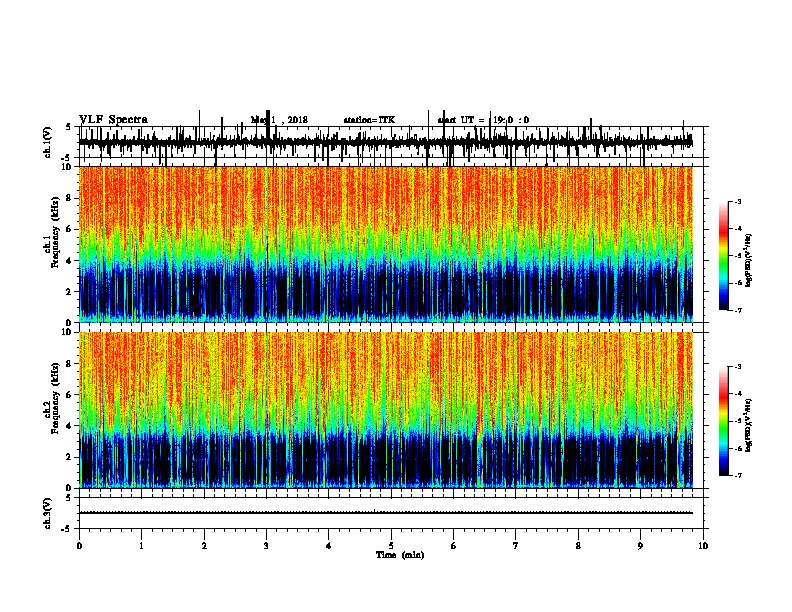Click the 'start UT = 19:0 :0' label
This screenshot has width=792, height=612.
[x=483, y=120]
